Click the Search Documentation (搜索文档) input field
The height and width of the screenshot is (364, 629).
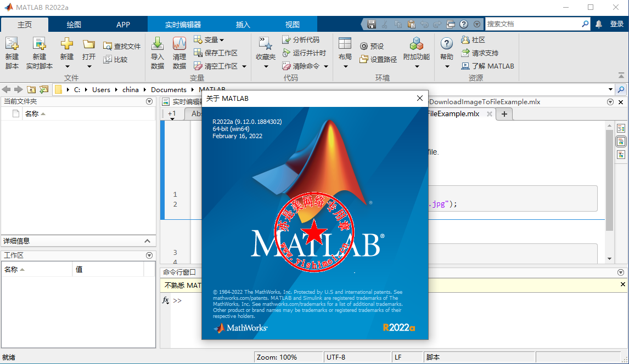pos(533,24)
